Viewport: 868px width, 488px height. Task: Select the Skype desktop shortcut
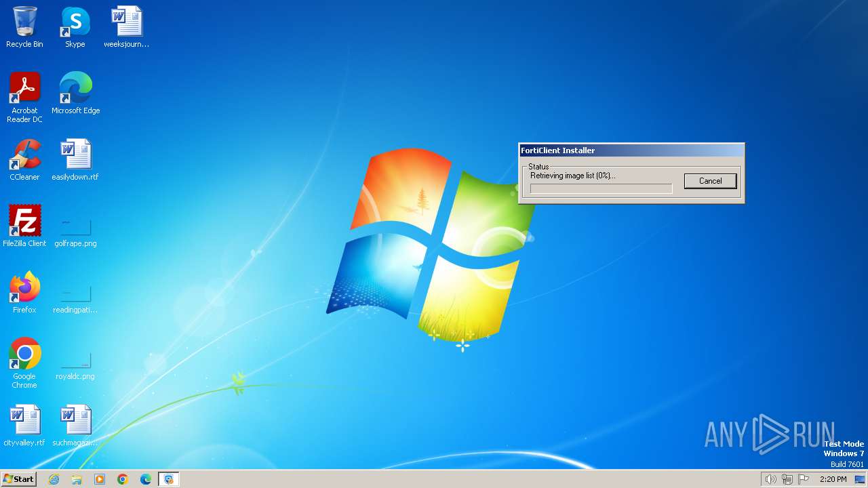click(75, 27)
